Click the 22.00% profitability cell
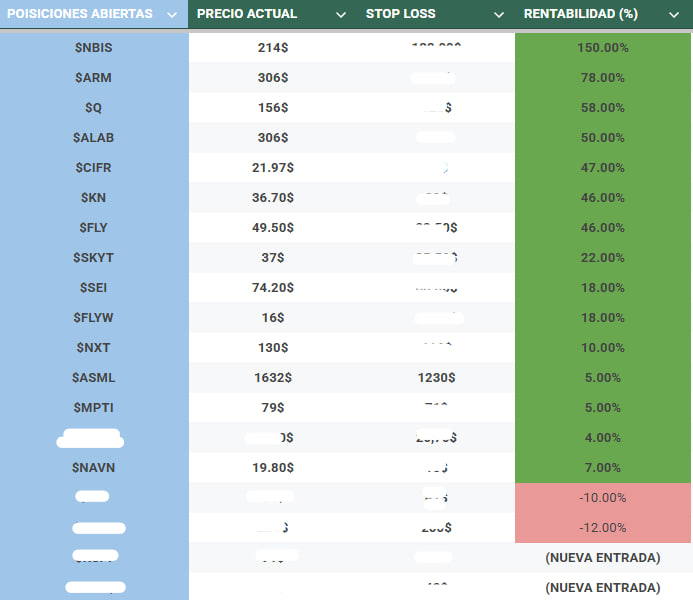 [603, 258]
